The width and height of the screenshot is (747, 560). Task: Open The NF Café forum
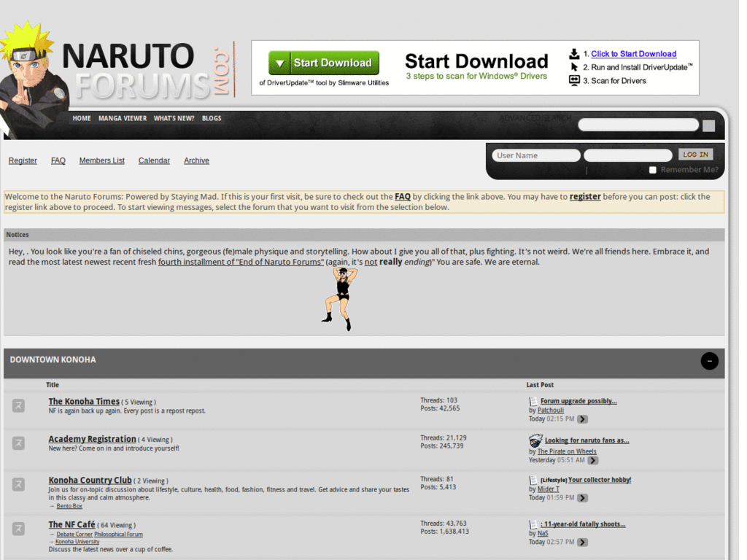tap(71, 524)
